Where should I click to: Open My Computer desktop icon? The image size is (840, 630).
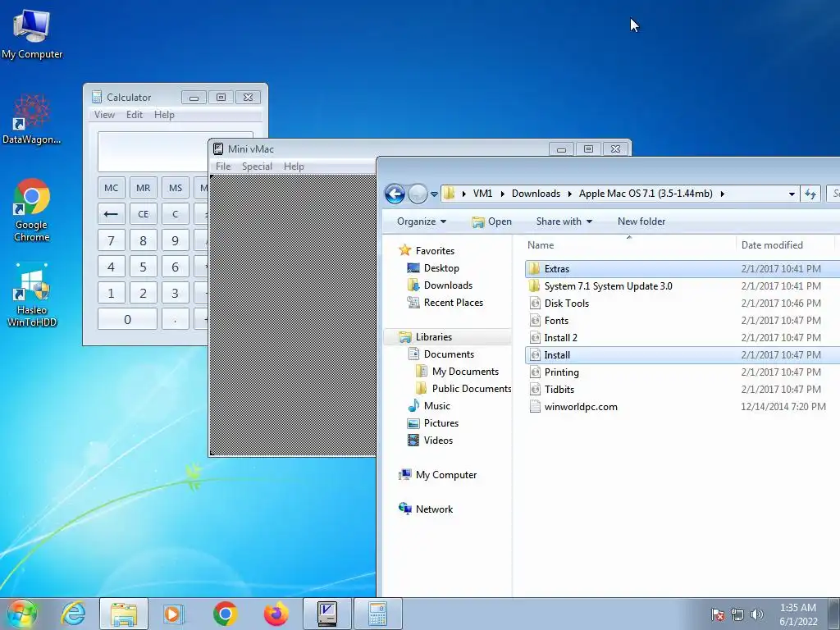click(32, 33)
